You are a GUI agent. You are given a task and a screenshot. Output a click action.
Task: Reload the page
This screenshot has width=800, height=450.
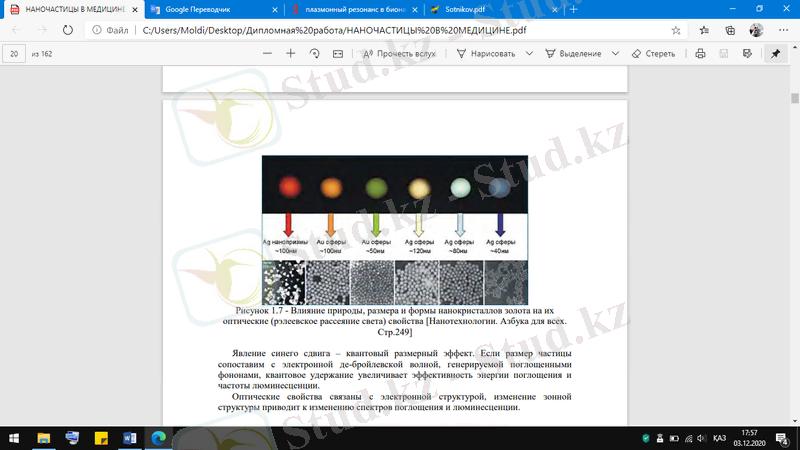[x=68, y=30]
